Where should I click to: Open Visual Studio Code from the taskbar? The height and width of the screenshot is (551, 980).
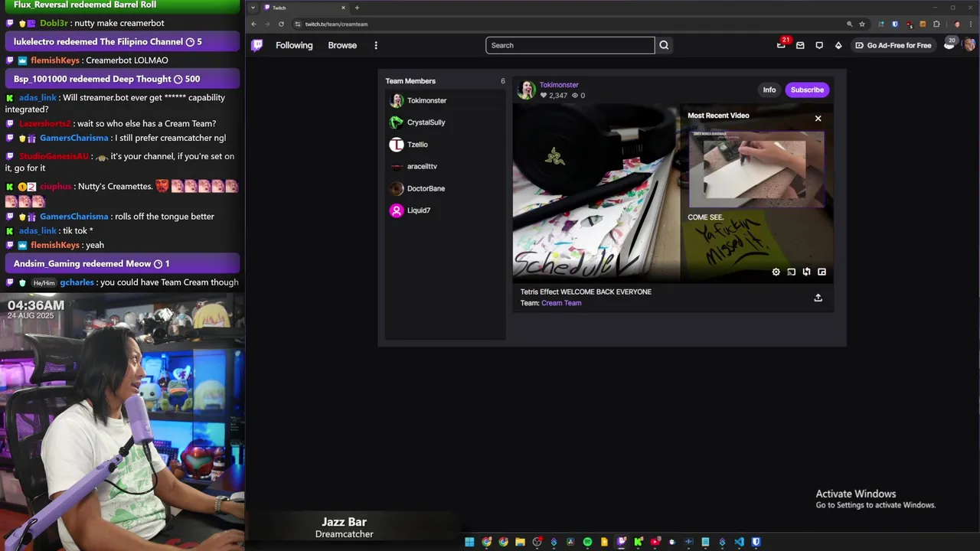tap(739, 542)
